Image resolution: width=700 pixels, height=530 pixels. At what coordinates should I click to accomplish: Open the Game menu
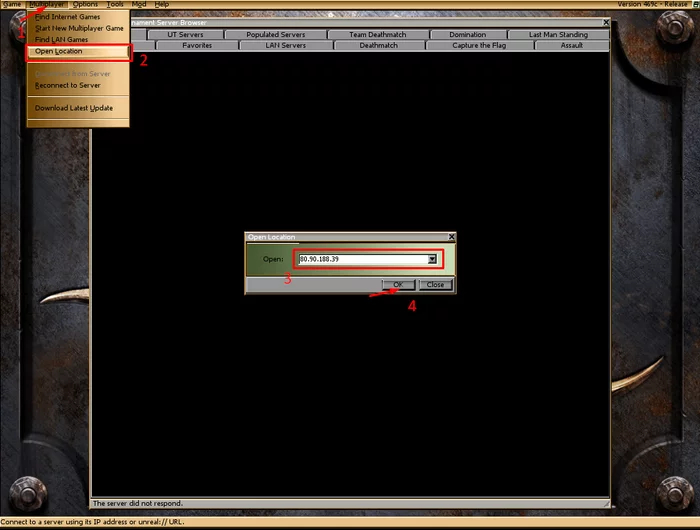tap(12, 4)
